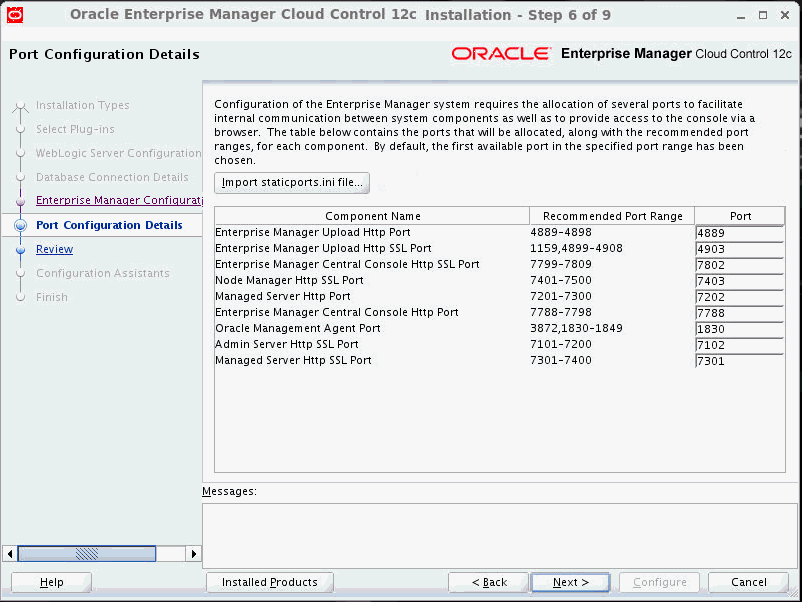Click inside the Messages text area

499,536
